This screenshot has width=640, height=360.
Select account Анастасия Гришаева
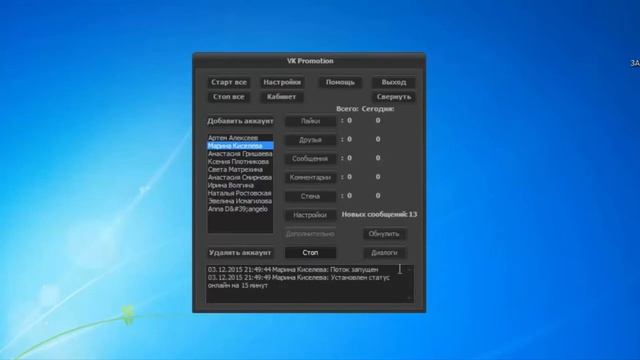[240, 154]
